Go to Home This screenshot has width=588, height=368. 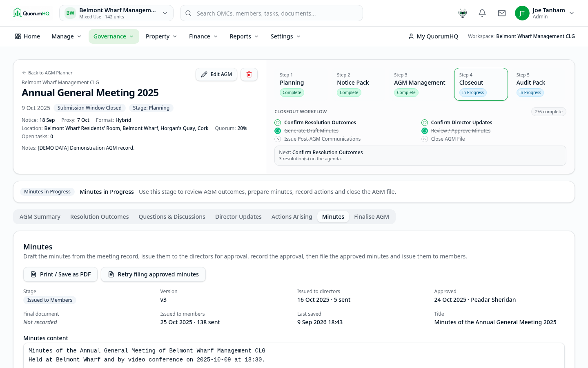pyautogui.click(x=27, y=36)
